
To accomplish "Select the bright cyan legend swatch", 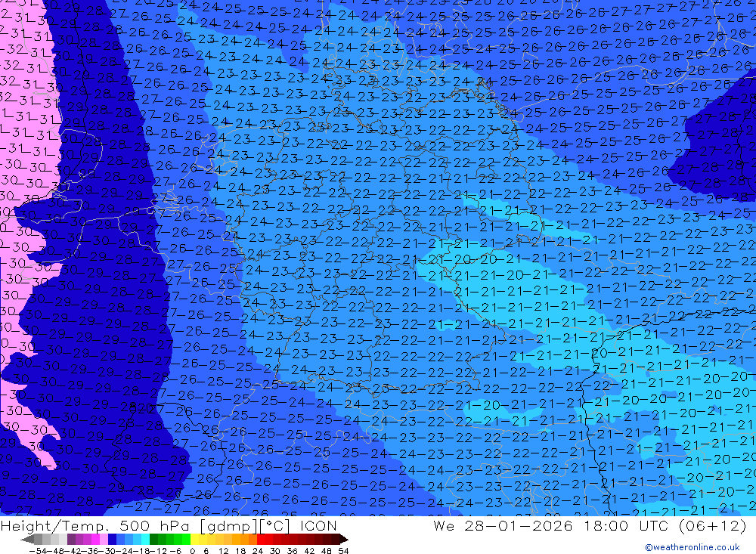I will pos(145,539).
